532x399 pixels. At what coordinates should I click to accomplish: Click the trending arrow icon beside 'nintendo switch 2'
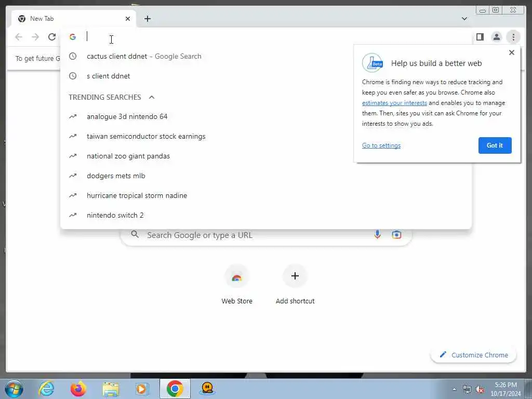(x=73, y=215)
